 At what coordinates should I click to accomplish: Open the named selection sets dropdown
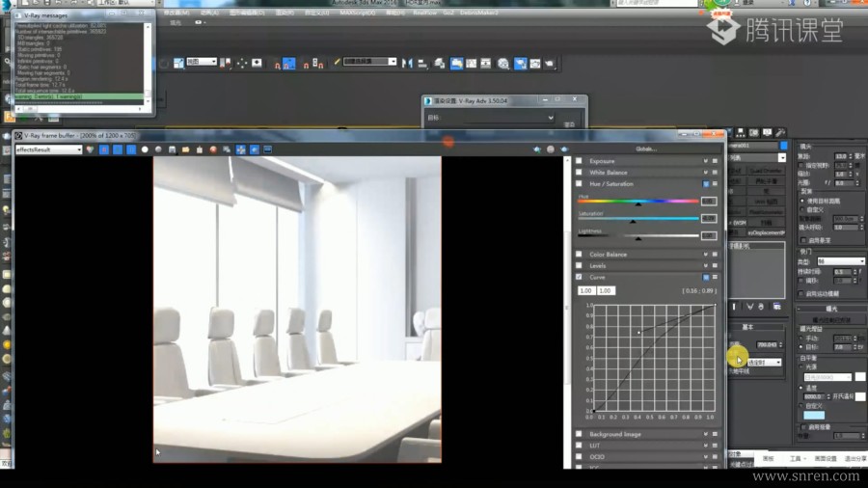pyautogui.click(x=369, y=62)
